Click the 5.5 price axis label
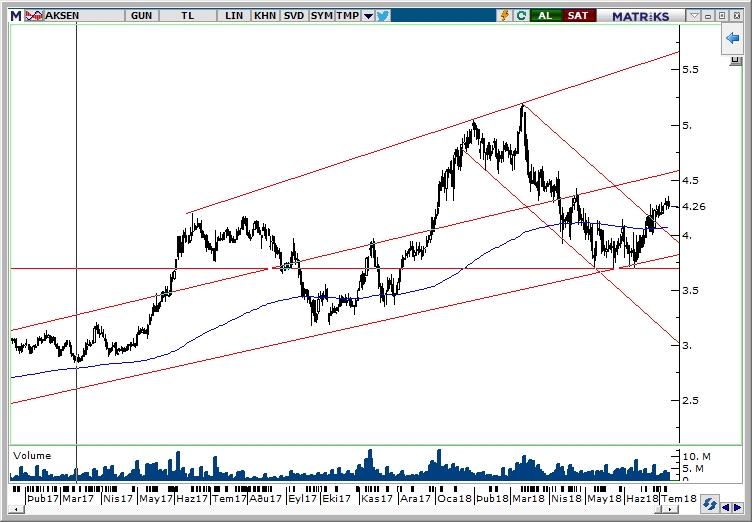The height and width of the screenshot is (522, 752). click(x=691, y=69)
